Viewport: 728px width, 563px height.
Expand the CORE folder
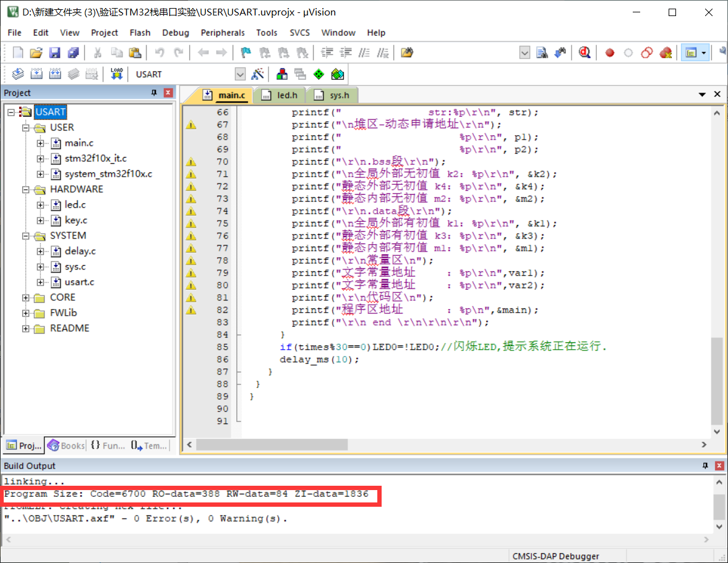point(26,297)
